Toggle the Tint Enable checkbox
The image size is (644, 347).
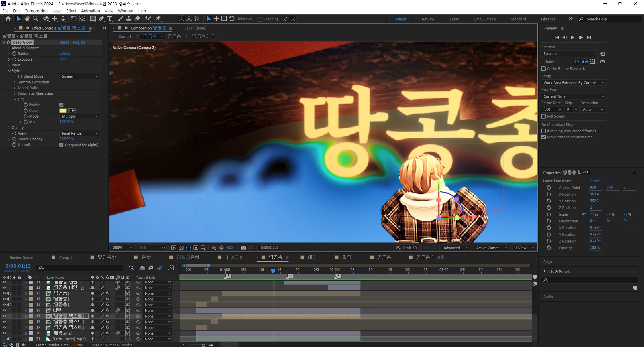(x=61, y=105)
